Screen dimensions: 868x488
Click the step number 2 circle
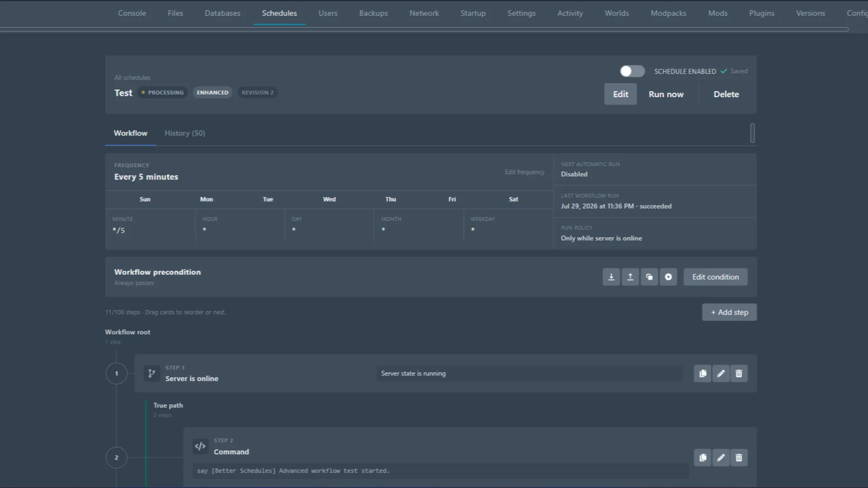click(x=117, y=458)
